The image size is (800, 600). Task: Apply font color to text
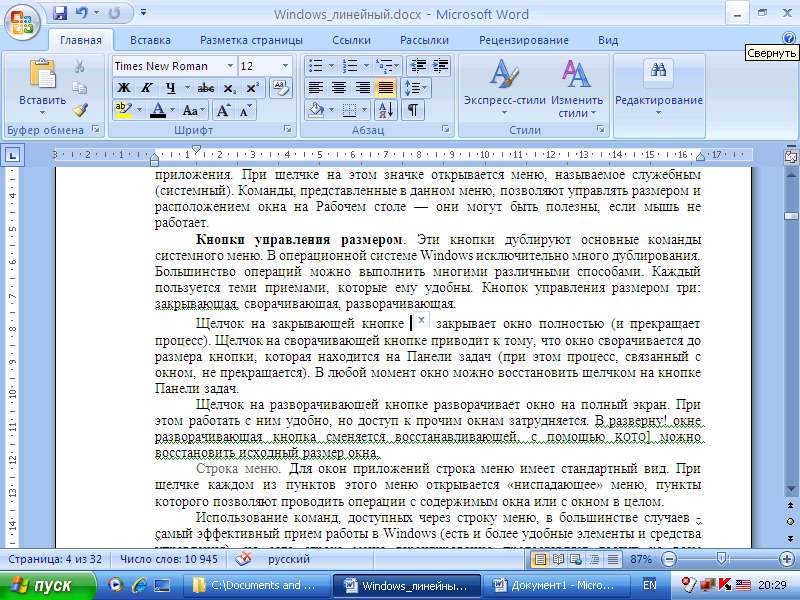(x=158, y=110)
